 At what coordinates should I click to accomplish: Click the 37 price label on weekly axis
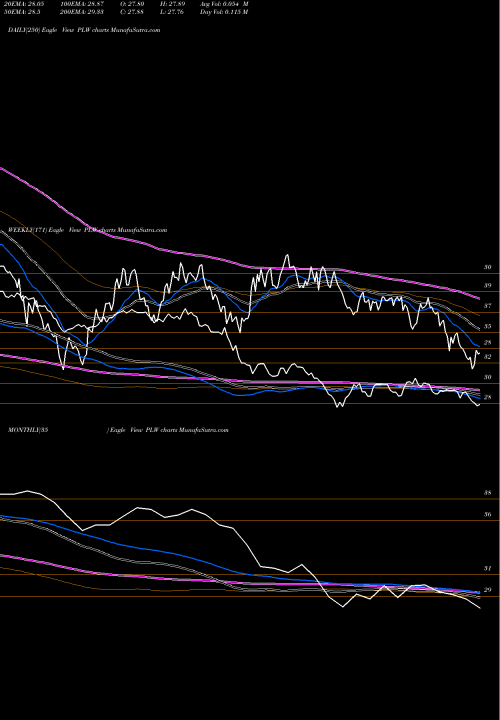[488, 306]
